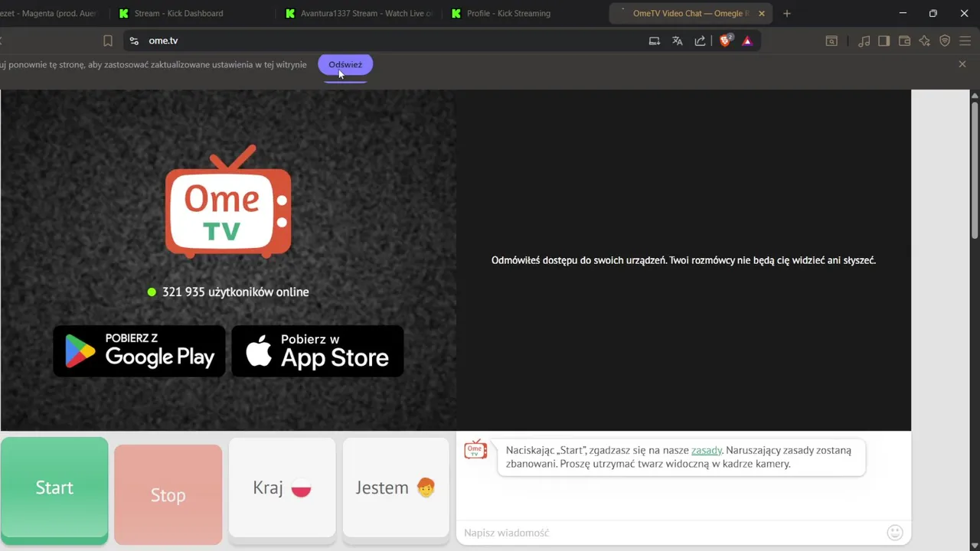The width and height of the screenshot is (980, 551).
Task: Open the emoji smiley picker
Action: click(x=895, y=533)
